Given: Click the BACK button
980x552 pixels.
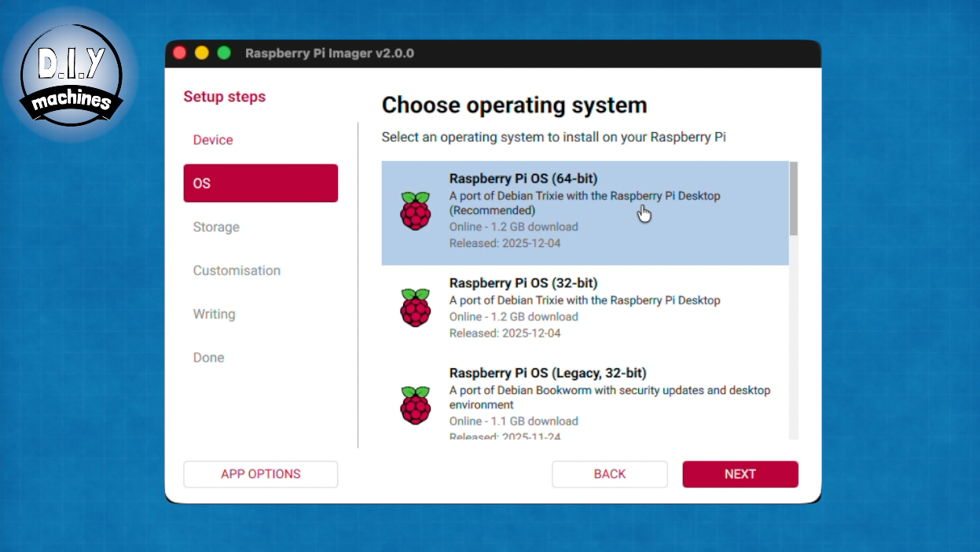Looking at the screenshot, I should 610,474.
